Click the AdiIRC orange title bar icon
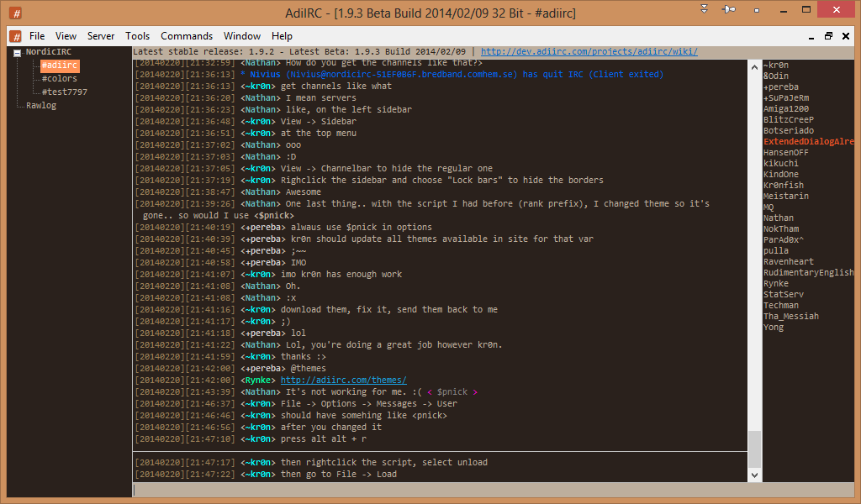This screenshot has height=504, width=861. 15,13
